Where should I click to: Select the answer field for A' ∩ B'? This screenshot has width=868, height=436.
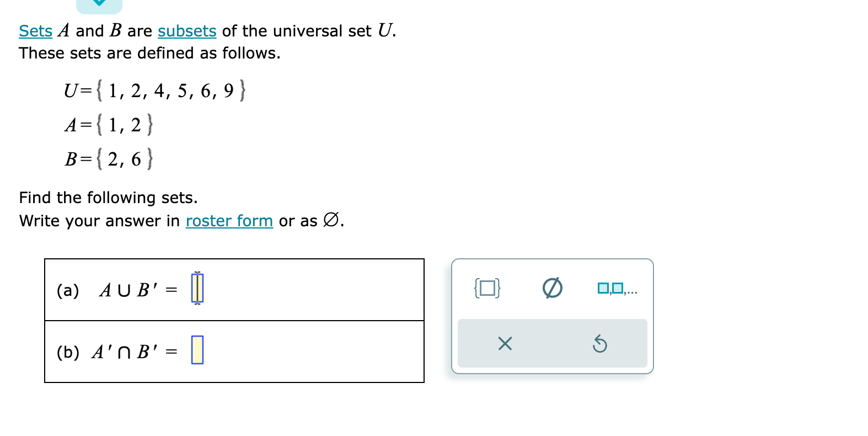coord(197,350)
